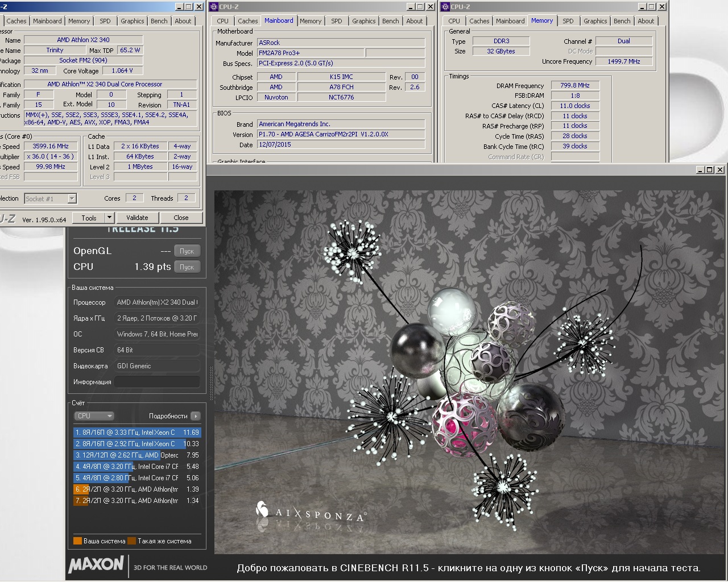Click the Multiplier x 36.0 value field

(51, 156)
